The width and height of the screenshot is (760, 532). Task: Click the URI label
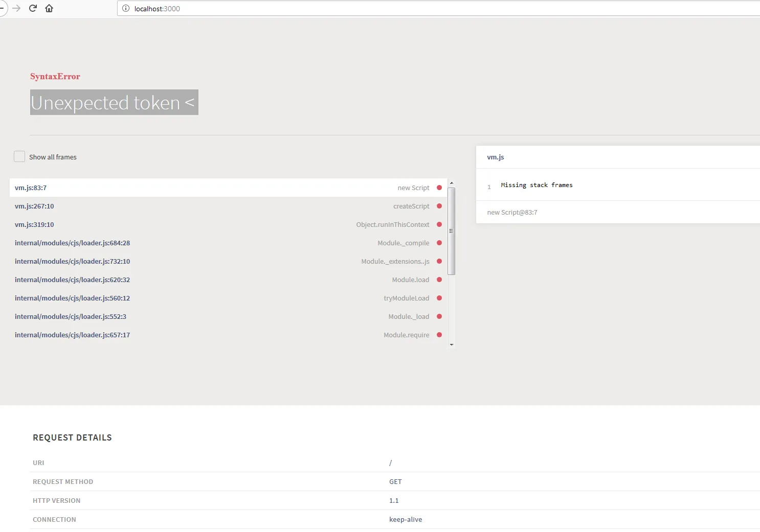38,462
